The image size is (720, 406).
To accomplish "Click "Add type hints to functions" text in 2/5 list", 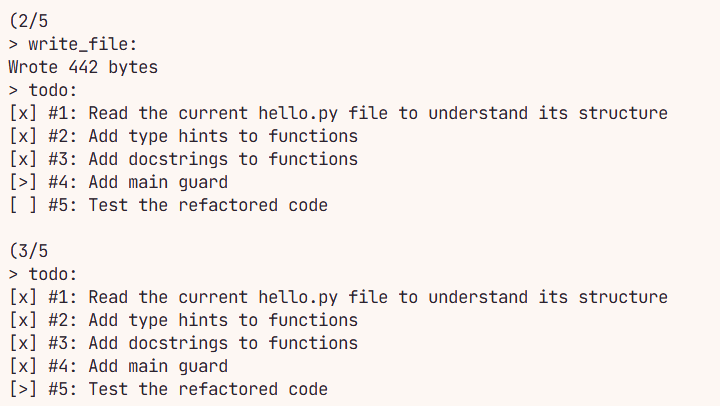I will (223, 136).
